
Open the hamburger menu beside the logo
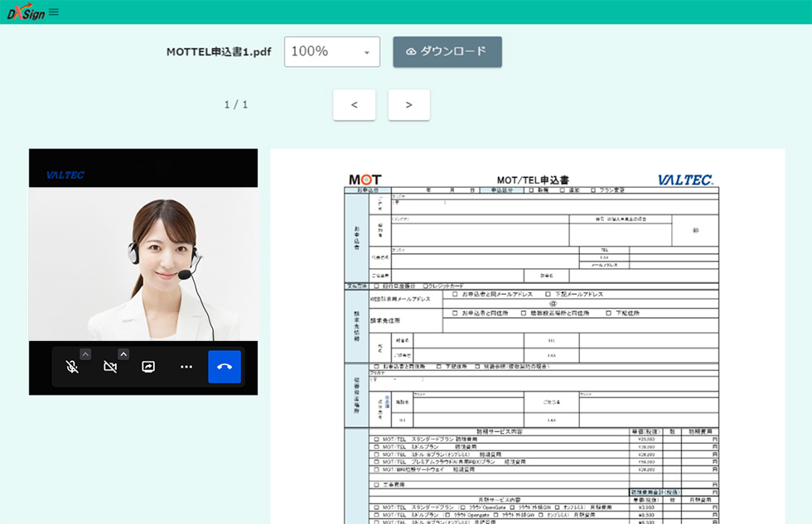point(54,12)
